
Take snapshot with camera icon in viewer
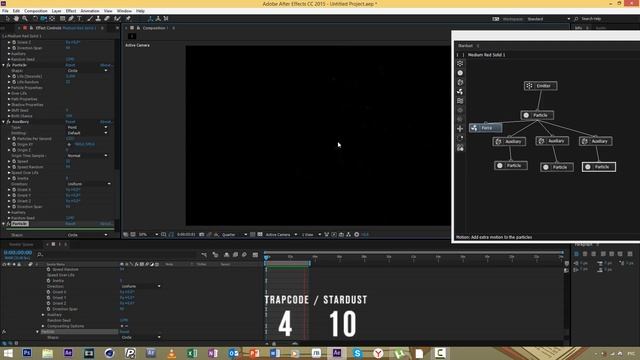pyautogui.click(x=202, y=235)
